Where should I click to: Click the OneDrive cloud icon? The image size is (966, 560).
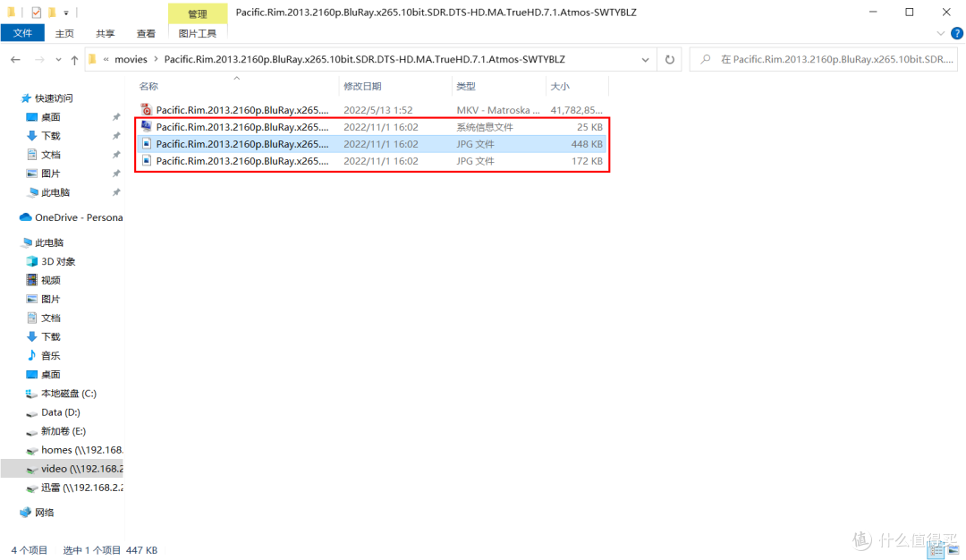pos(25,217)
